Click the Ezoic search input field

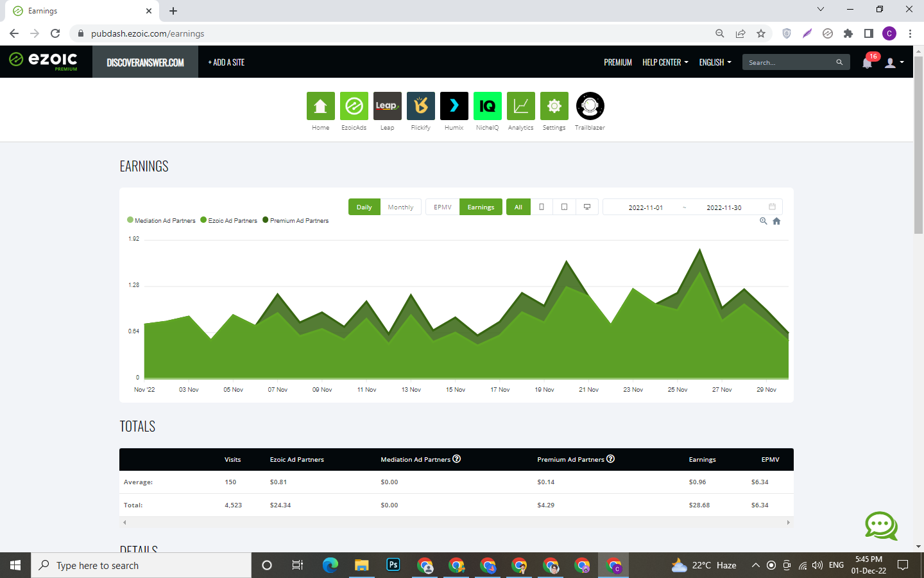[x=791, y=62]
